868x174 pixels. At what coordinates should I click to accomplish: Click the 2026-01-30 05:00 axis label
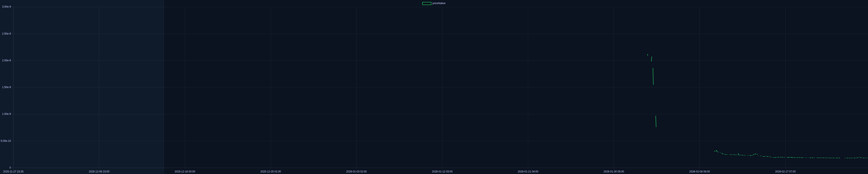(x=614, y=172)
